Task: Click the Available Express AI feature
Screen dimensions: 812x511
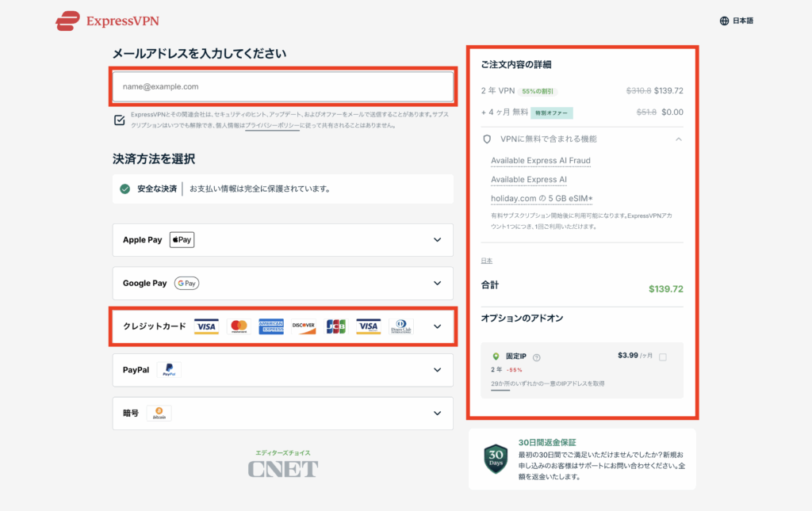Action: (529, 180)
